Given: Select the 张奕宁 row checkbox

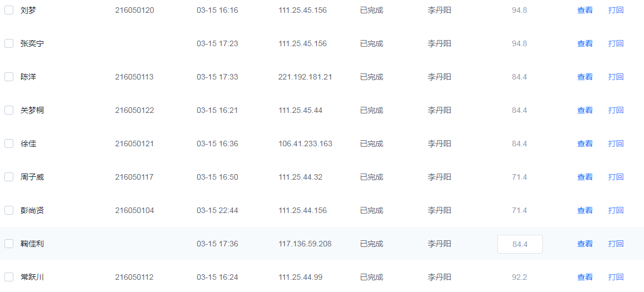Looking at the screenshot, I should (9, 43).
